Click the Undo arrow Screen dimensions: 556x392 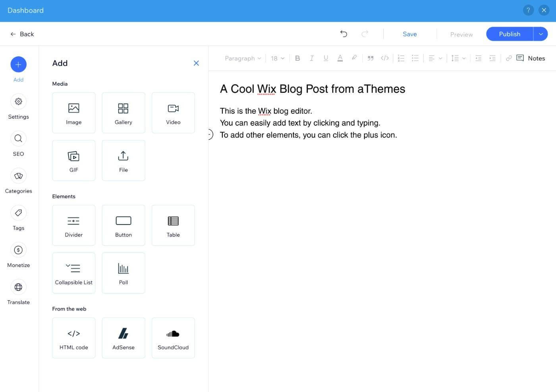click(x=344, y=34)
